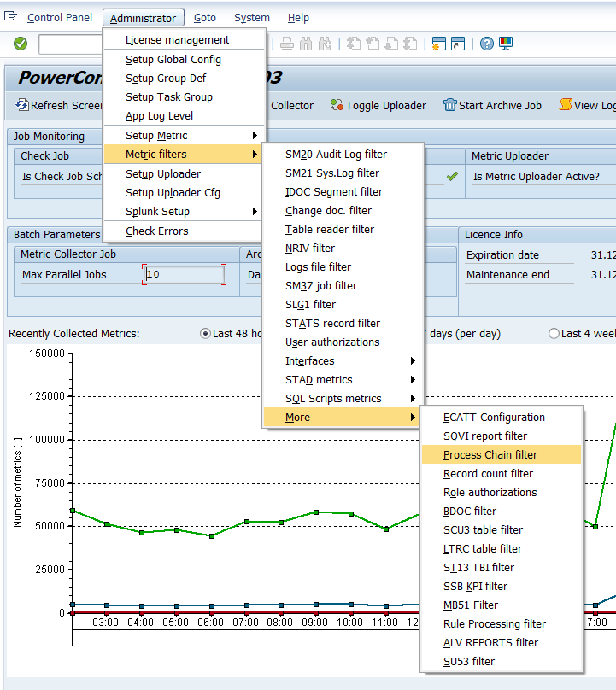
Task: Click the Create New Session icon
Action: point(439,44)
